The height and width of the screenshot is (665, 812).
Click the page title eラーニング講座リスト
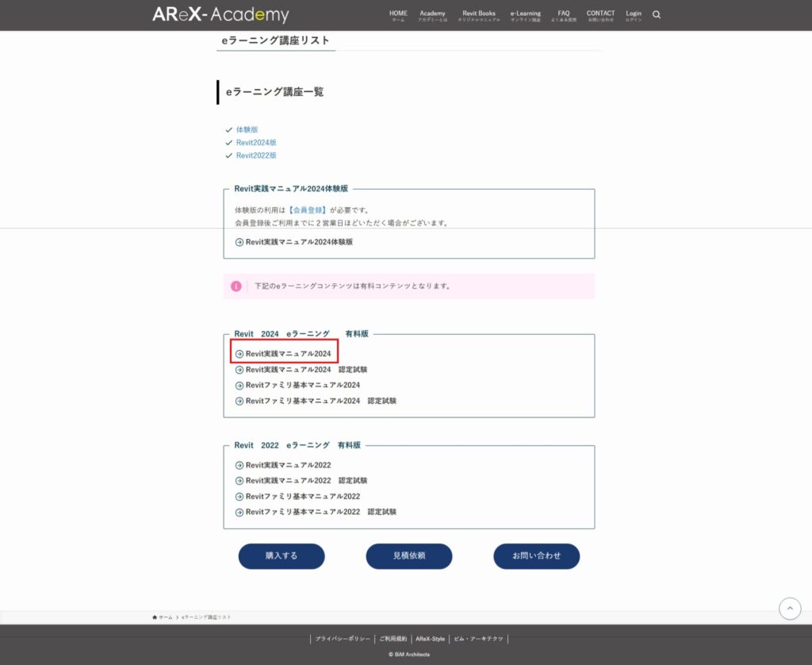275,40
